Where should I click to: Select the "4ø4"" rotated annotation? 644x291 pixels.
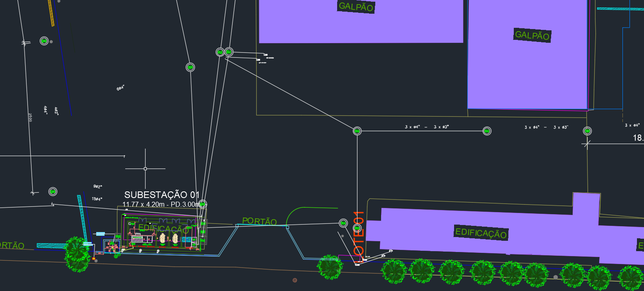click(46, 110)
